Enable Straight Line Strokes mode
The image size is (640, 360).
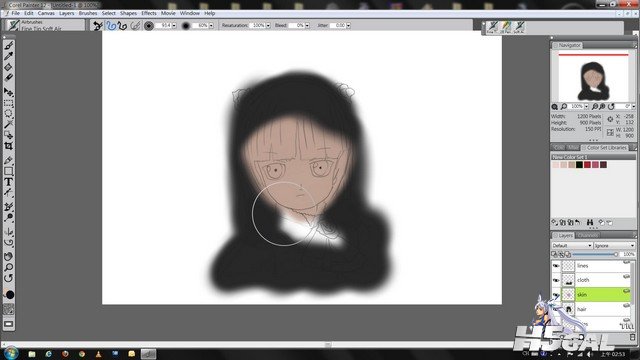tap(122, 26)
